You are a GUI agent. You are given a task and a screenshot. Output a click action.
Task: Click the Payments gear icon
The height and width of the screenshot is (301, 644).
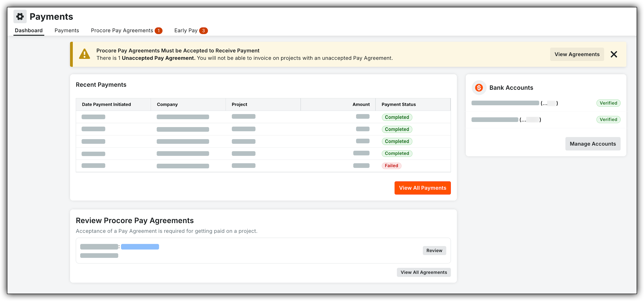[x=20, y=17]
